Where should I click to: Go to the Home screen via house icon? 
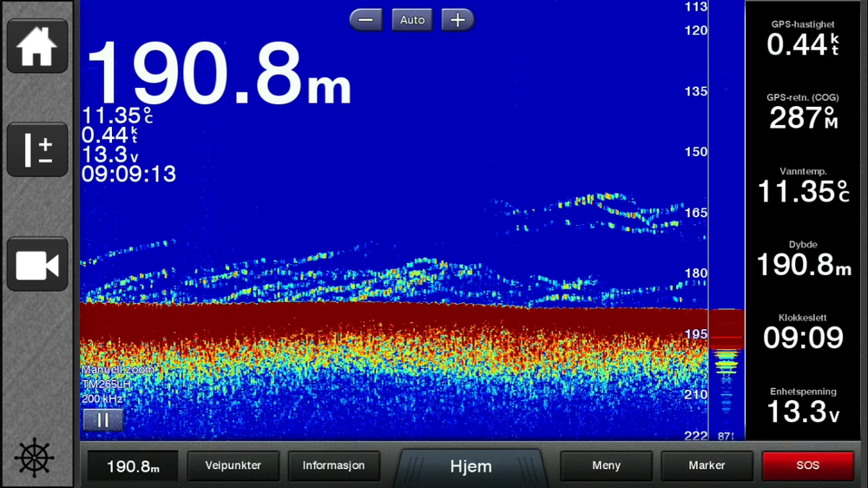pos(37,46)
